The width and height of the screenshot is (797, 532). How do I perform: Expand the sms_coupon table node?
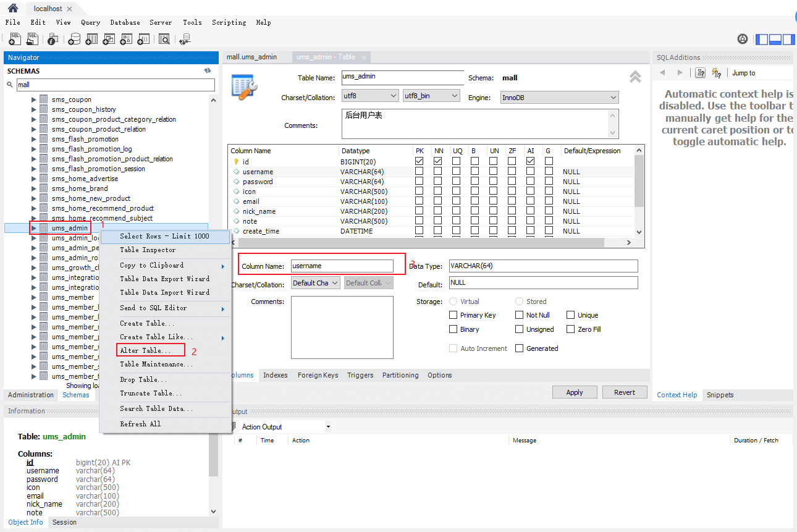[34, 99]
